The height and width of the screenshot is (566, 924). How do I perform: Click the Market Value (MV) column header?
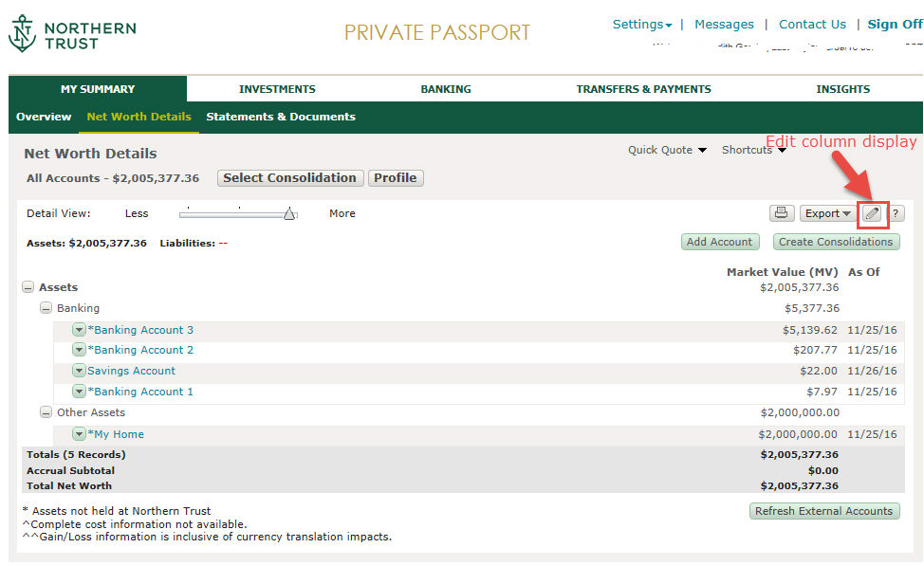click(782, 272)
